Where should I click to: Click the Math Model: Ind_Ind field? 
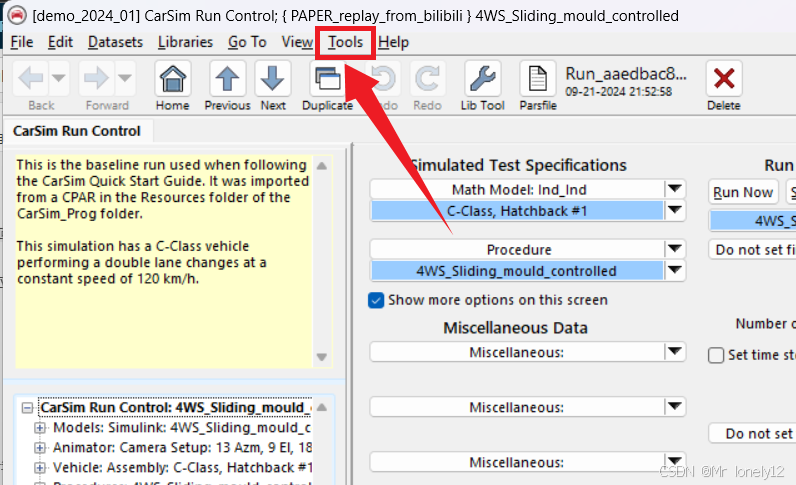518,189
